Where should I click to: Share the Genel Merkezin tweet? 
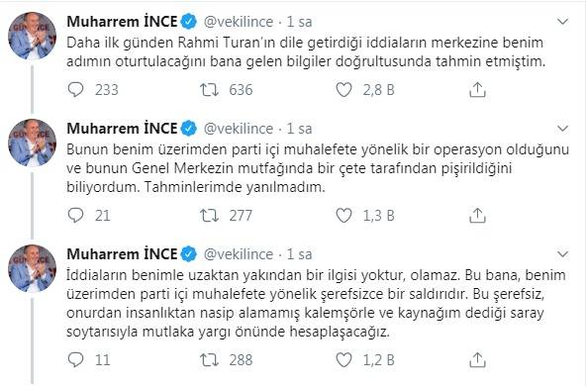click(477, 216)
